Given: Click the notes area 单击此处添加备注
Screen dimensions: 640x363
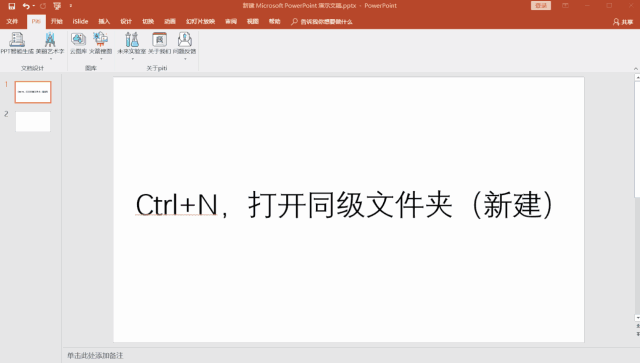Looking at the screenshot, I should point(95,356).
